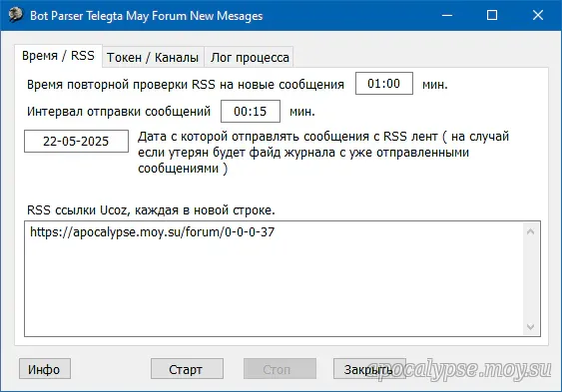This screenshot has width=562, height=392.
Task: Click the RSS list scroll down arrow
Action: pyautogui.click(x=530, y=326)
